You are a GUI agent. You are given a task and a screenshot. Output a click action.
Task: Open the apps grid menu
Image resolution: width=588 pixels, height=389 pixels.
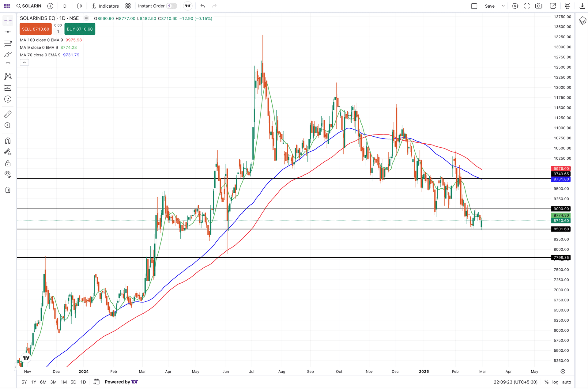tap(6, 6)
